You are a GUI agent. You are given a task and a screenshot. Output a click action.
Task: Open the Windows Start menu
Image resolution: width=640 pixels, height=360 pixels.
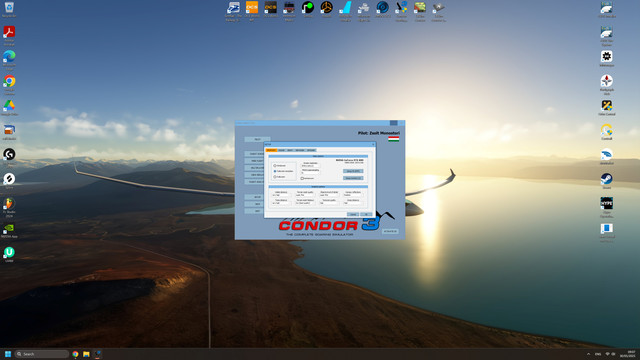point(8,354)
